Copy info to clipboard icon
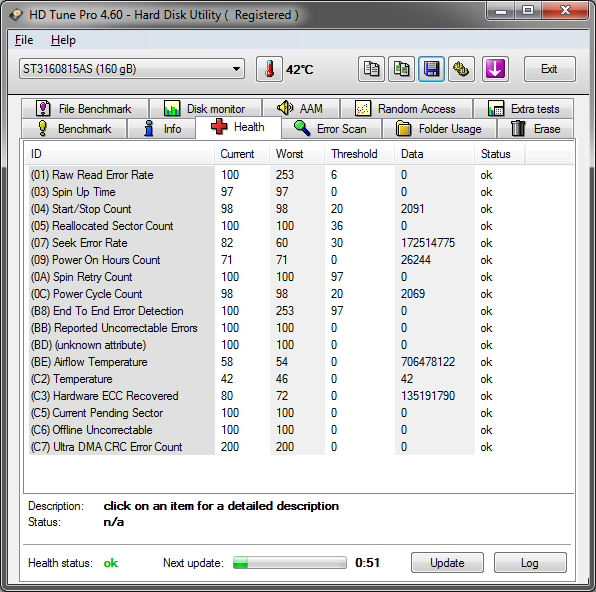This screenshot has height=592, width=596. point(371,69)
